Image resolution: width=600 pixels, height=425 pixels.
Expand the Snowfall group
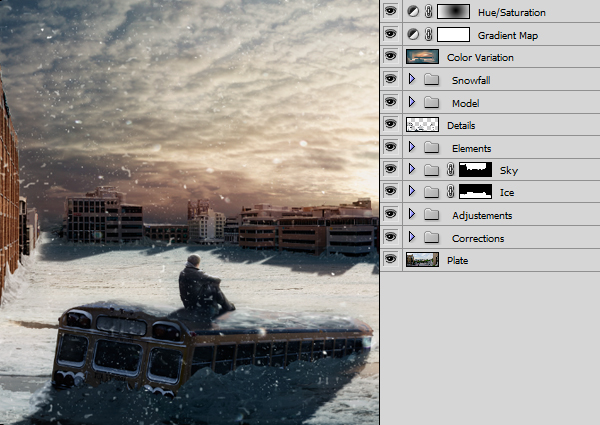tap(412, 79)
